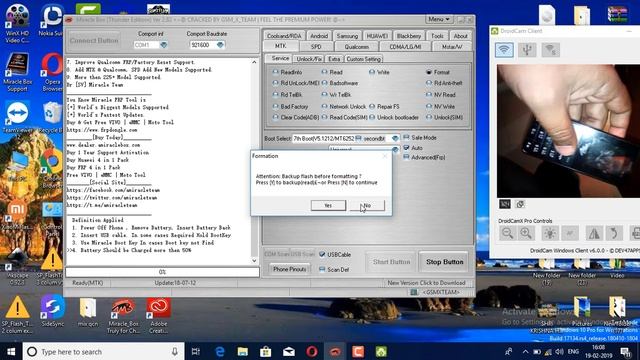The width and height of the screenshot is (640, 360).
Task: Open the Adobe Creative Cloud desktop icon
Action: tap(158, 315)
